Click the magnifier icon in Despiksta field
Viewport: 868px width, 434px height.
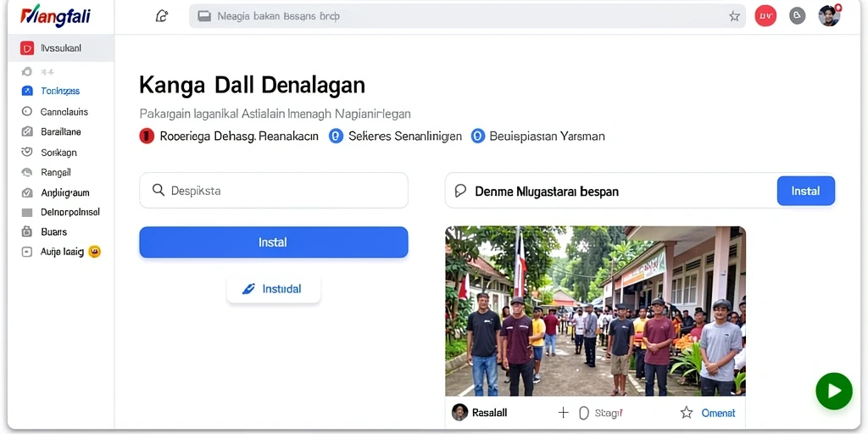(x=159, y=190)
